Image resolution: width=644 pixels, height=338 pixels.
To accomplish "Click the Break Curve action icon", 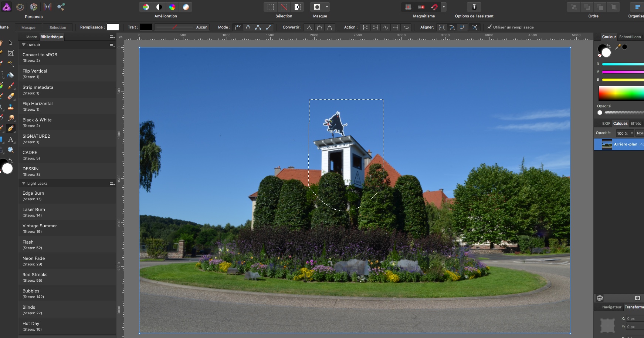I will (365, 27).
